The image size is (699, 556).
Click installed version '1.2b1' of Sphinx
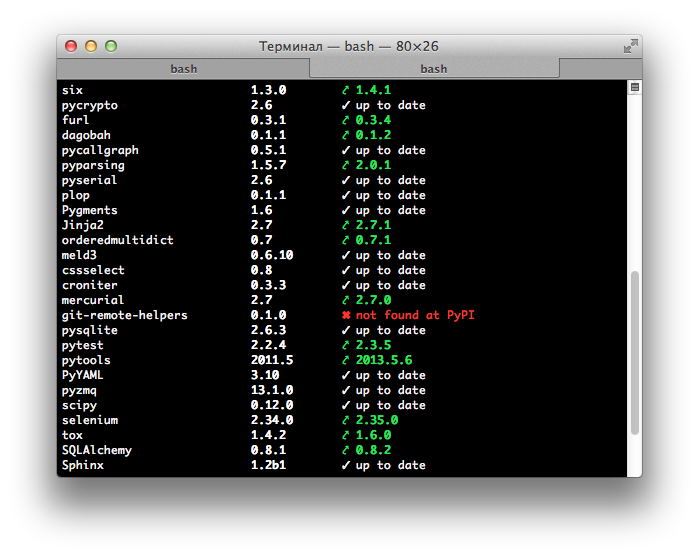[x=268, y=465]
